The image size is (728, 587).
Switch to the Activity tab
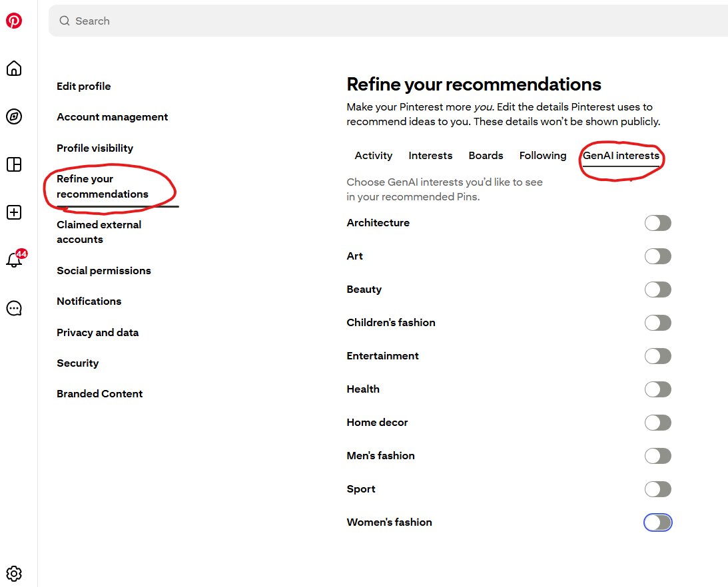[373, 156]
